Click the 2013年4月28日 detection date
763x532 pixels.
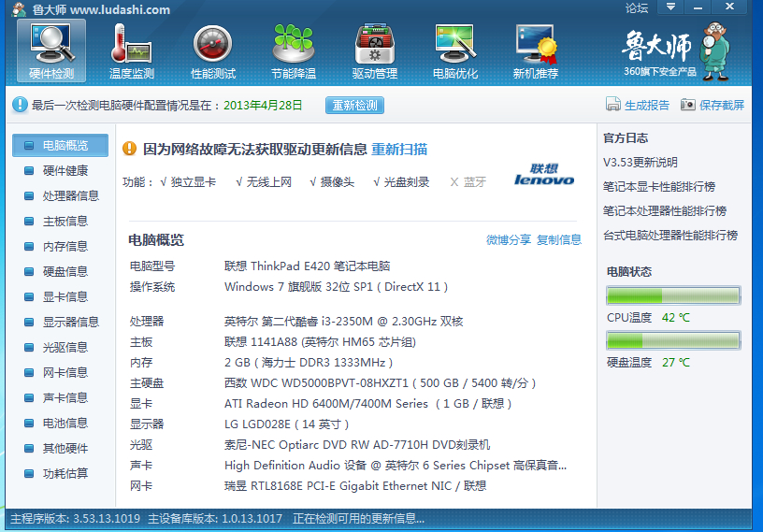pos(263,105)
